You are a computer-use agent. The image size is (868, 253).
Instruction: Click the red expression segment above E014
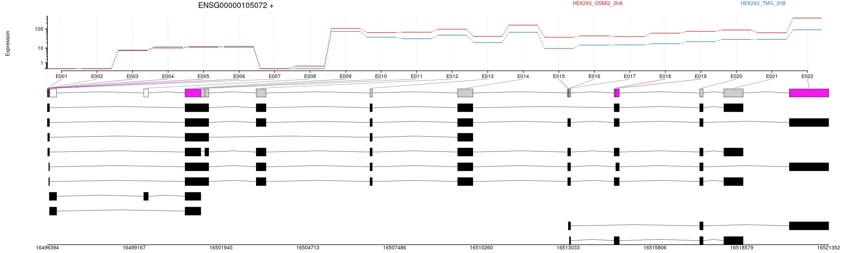coord(523,25)
